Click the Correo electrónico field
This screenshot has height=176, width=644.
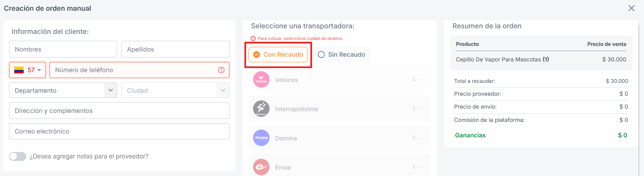click(119, 131)
